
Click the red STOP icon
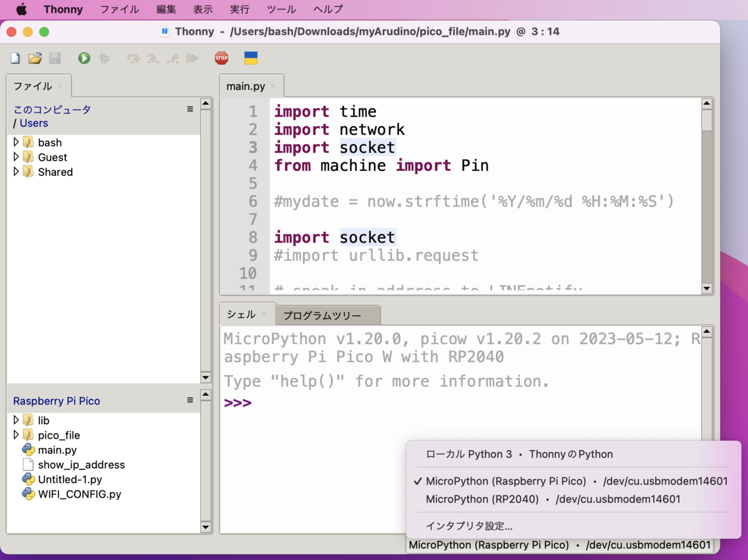click(221, 58)
